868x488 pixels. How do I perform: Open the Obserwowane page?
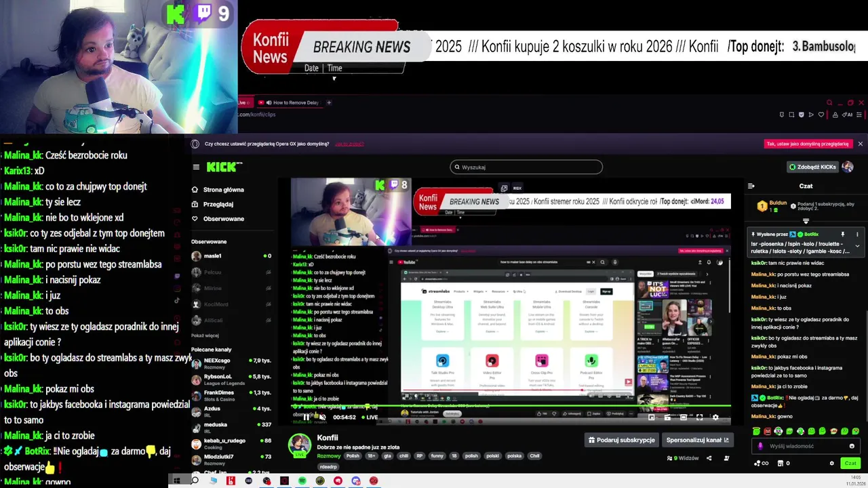tap(218, 218)
